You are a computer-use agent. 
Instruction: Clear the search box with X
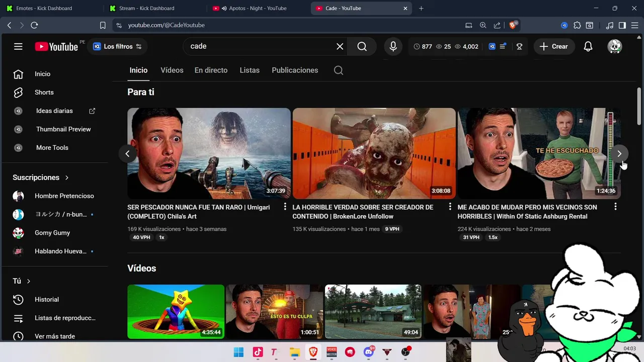(340, 46)
